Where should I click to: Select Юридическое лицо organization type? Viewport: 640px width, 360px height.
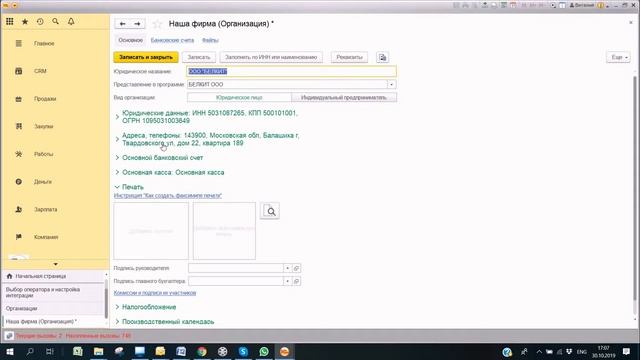(239, 98)
